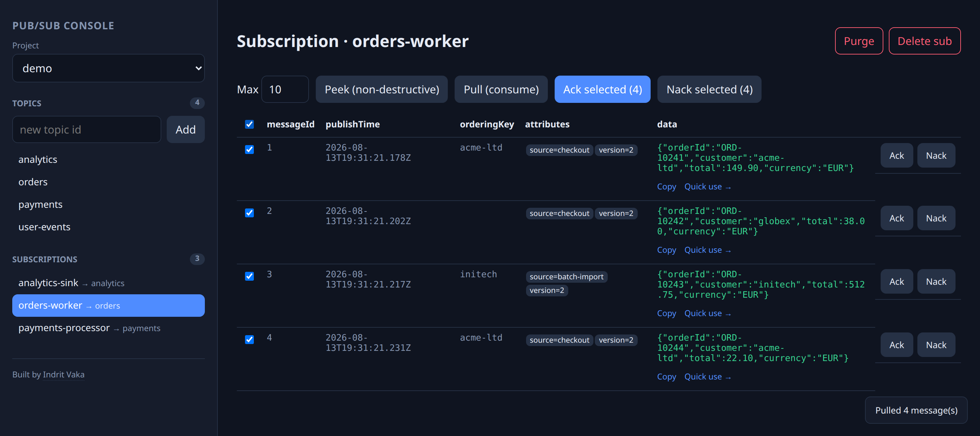Open the Indrit Vaka author link
The width and height of the screenshot is (980, 436).
pyautogui.click(x=64, y=374)
